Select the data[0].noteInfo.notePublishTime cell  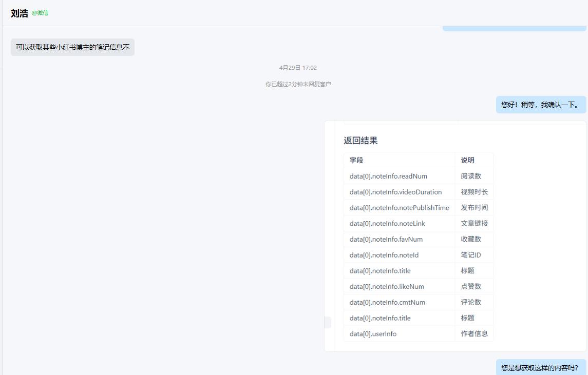pyautogui.click(x=400, y=208)
